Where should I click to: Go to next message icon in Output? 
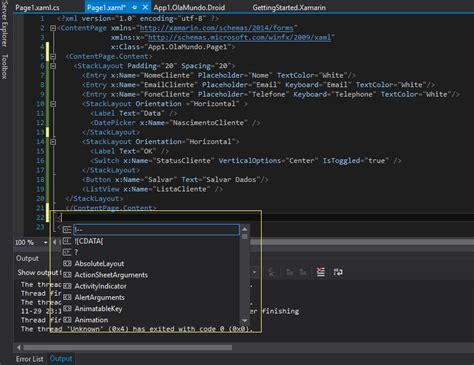(303, 272)
